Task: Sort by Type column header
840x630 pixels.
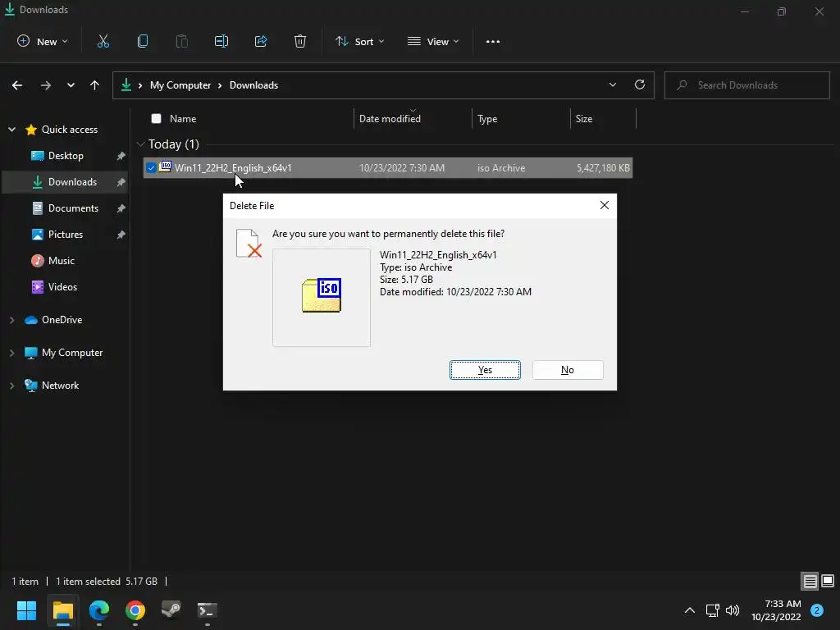Action: (521, 118)
